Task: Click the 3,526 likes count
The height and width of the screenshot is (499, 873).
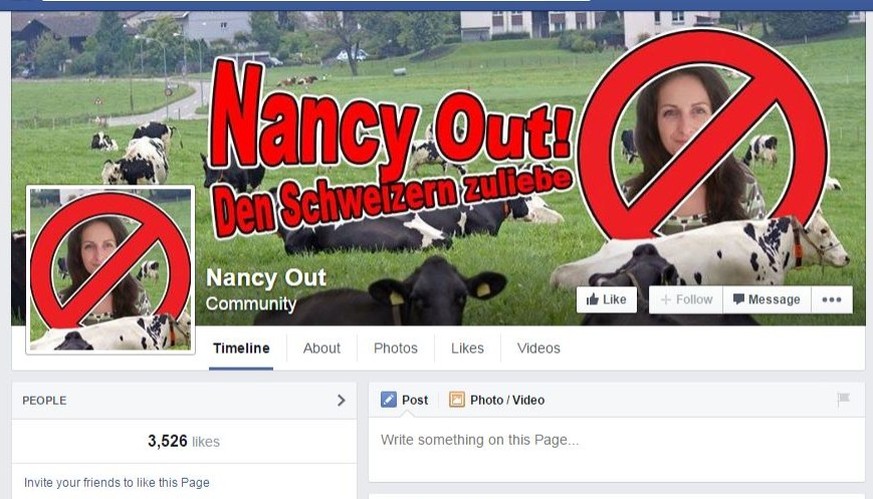Action: pyautogui.click(x=184, y=442)
